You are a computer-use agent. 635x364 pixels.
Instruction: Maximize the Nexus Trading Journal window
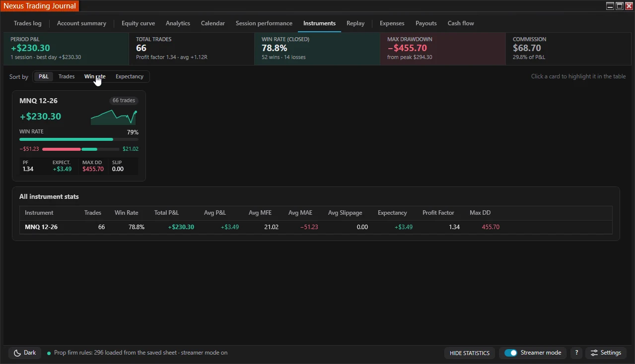[620, 6]
